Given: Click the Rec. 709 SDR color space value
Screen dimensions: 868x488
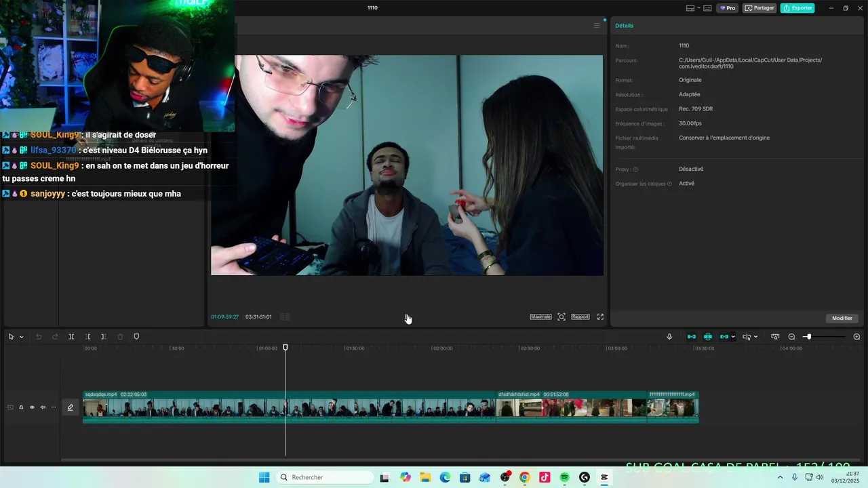Looking at the screenshot, I should [696, 109].
